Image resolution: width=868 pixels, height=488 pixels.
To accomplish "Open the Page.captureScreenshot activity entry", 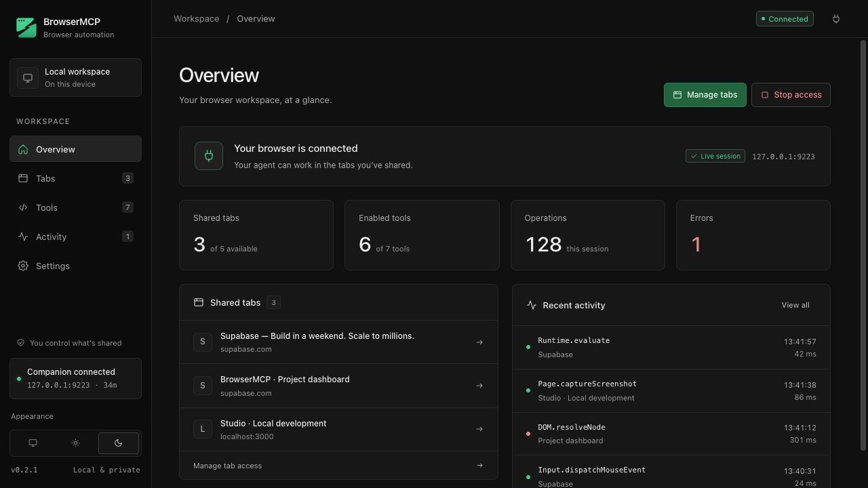I will pos(671,390).
